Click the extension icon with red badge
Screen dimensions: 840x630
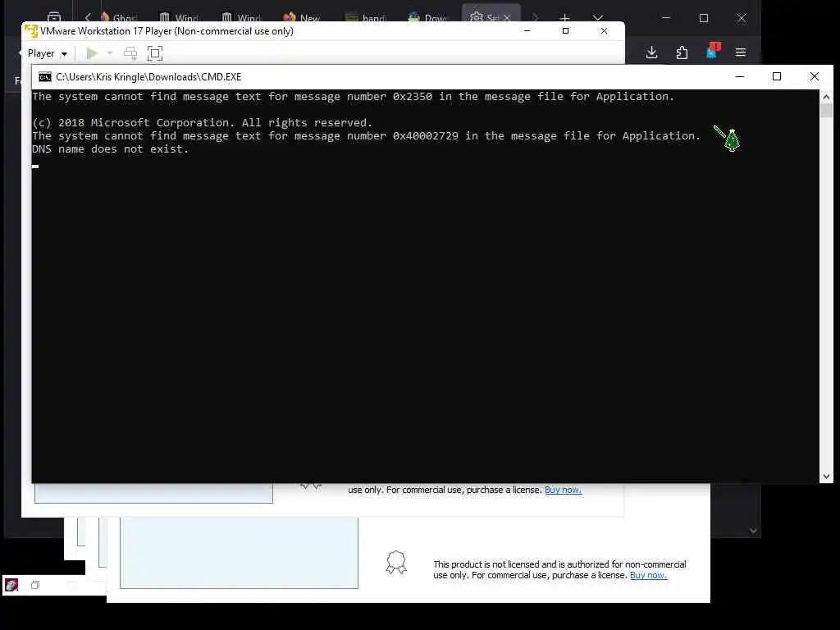pyautogui.click(x=713, y=52)
